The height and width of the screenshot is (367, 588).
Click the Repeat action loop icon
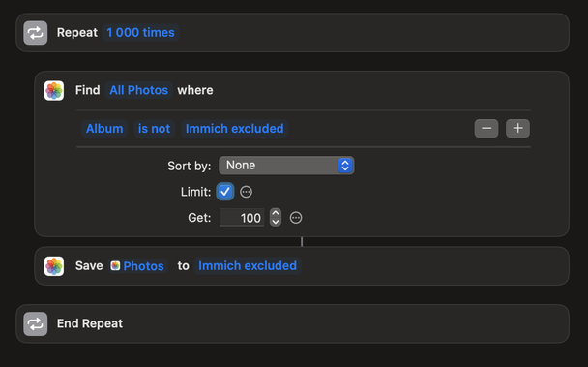[35, 33]
